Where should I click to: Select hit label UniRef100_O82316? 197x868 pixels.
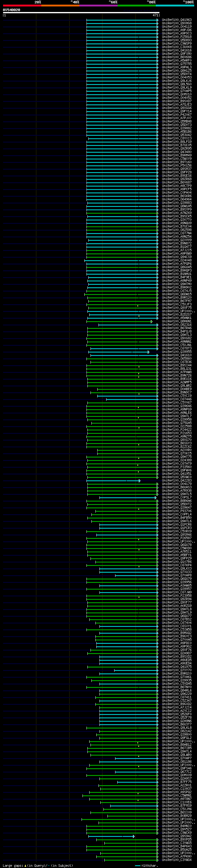tap(177, 325)
